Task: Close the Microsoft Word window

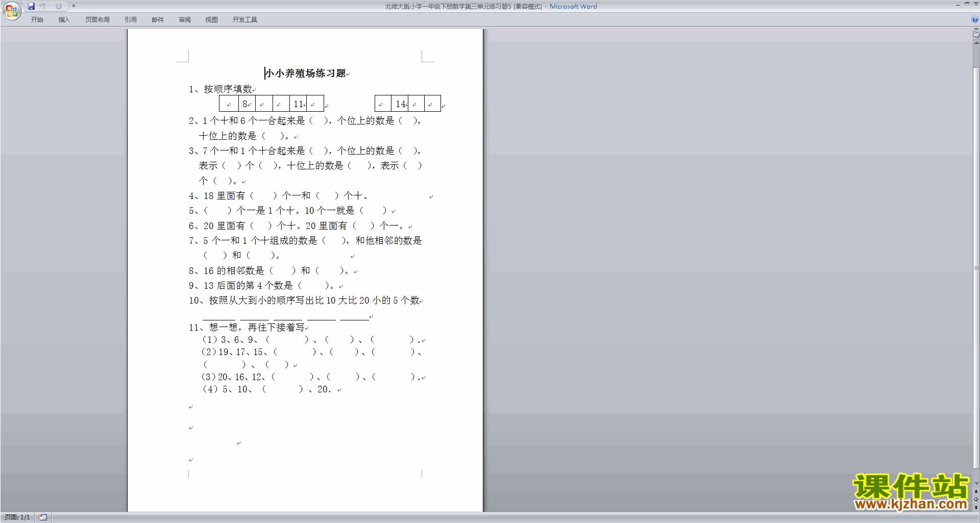Action: pos(975,4)
